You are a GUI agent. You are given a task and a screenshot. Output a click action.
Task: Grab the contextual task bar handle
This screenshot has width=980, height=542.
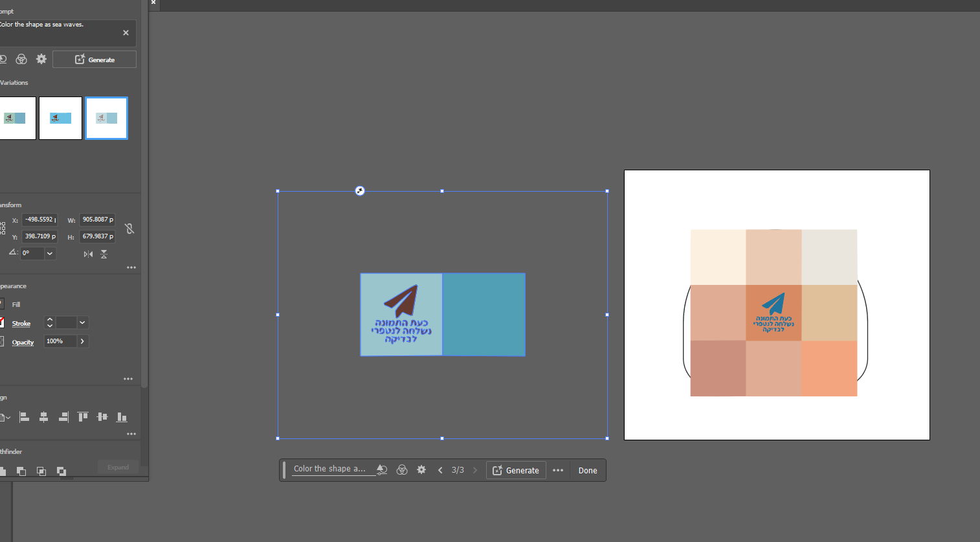(x=284, y=470)
